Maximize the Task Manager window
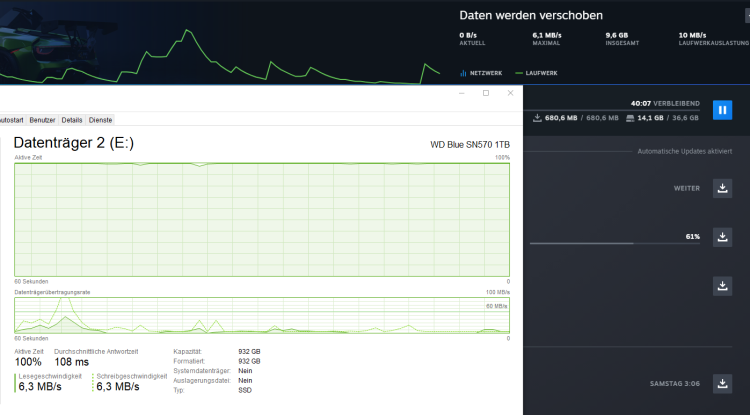 click(486, 93)
